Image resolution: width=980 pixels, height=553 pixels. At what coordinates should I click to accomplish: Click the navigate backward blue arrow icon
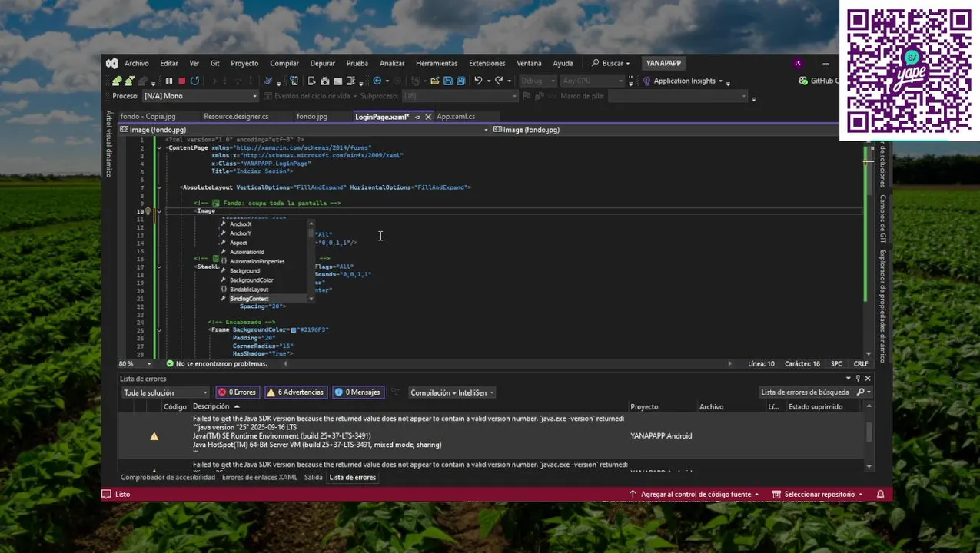pos(377,81)
